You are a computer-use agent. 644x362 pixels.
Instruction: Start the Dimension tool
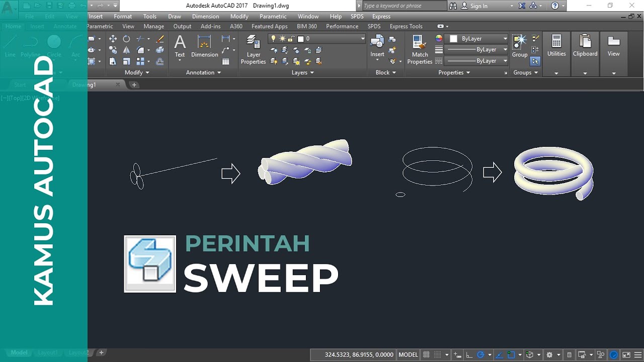tap(204, 46)
